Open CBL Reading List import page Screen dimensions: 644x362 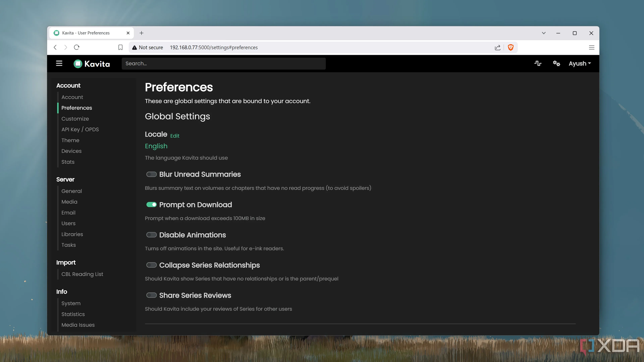(82, 274)
